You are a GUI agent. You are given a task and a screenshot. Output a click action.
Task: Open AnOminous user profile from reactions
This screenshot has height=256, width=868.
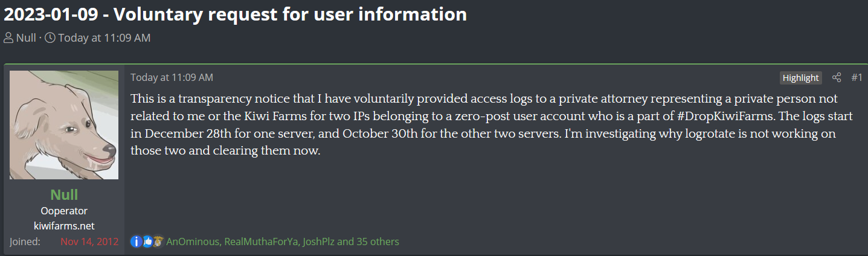click(x=193, y=242)
